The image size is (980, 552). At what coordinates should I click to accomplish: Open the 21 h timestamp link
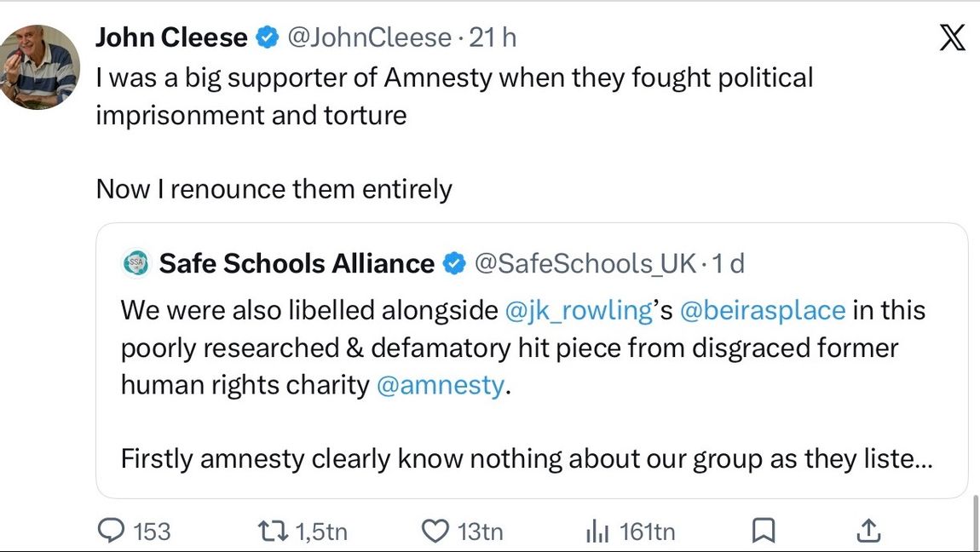pos(493,37)
